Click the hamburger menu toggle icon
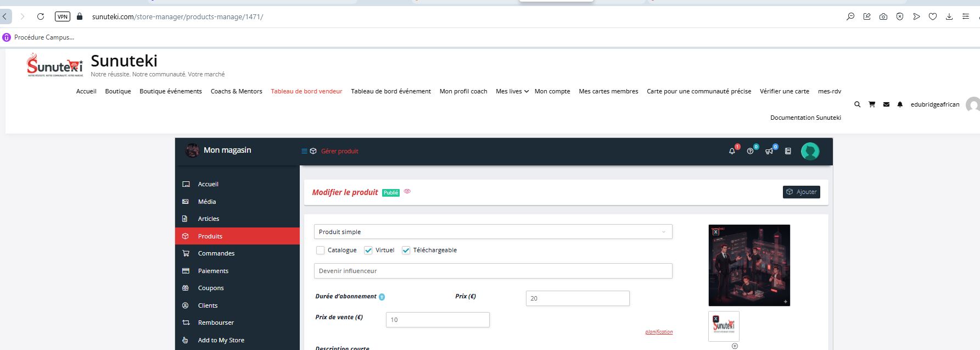 coord(304,151)
